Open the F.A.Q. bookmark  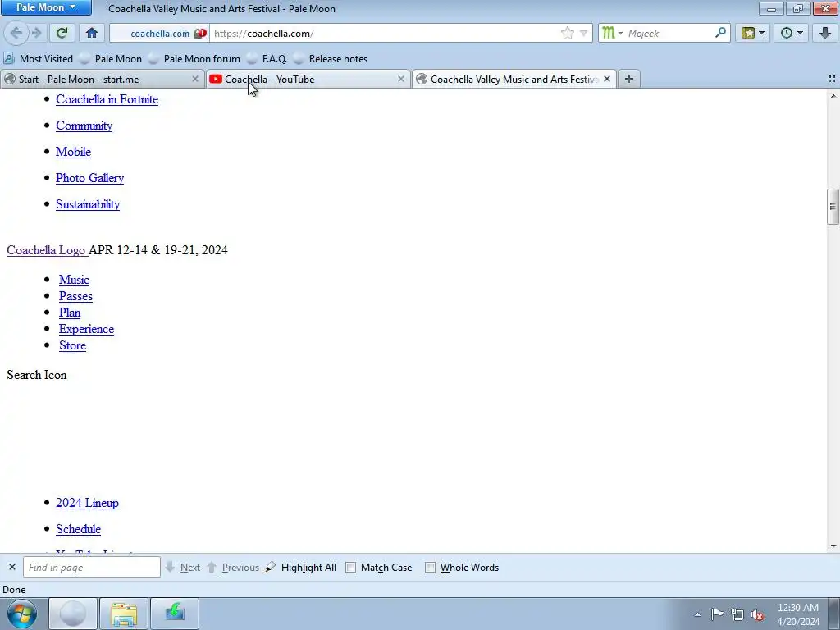click(x=267, y=58)
